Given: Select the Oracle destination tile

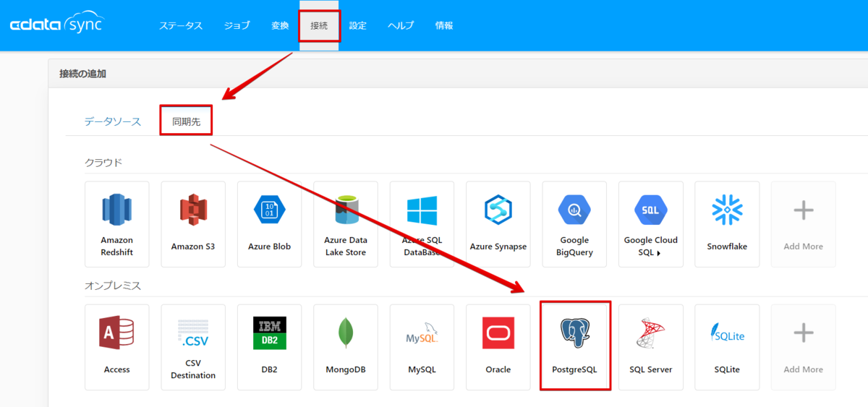Looking at the screenshot, I should [x=498, y=347].
